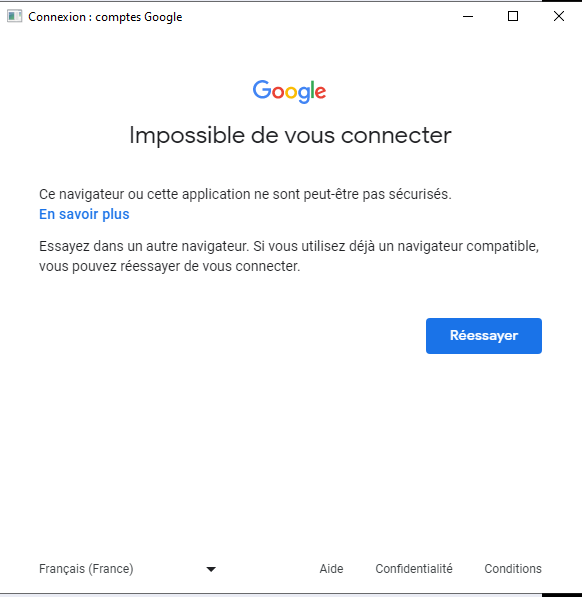
Task: Open the Confidentialité footer link
Action: click(x=414, y=569)
